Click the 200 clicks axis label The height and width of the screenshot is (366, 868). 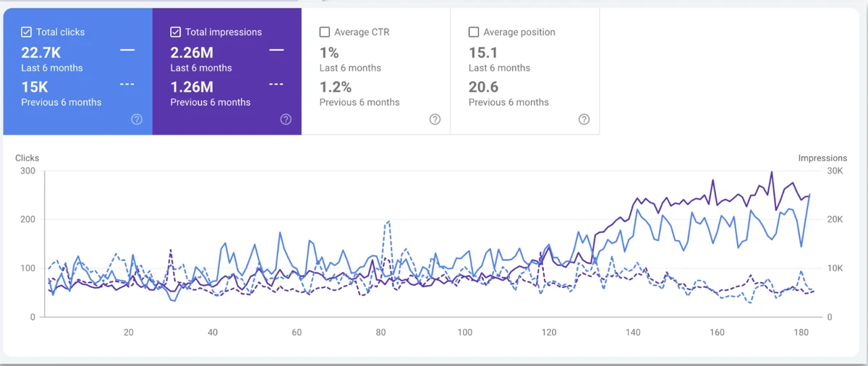(x=27, y=219)
